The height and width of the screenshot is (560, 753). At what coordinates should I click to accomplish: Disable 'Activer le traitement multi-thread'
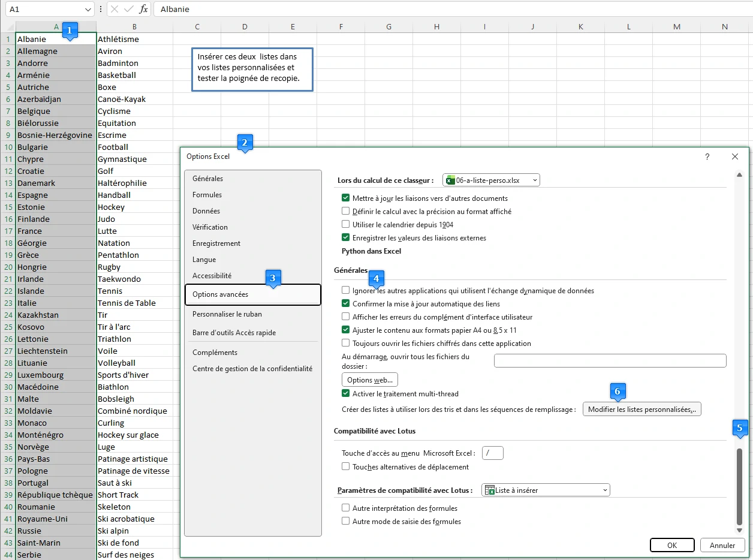click(346, 395)
